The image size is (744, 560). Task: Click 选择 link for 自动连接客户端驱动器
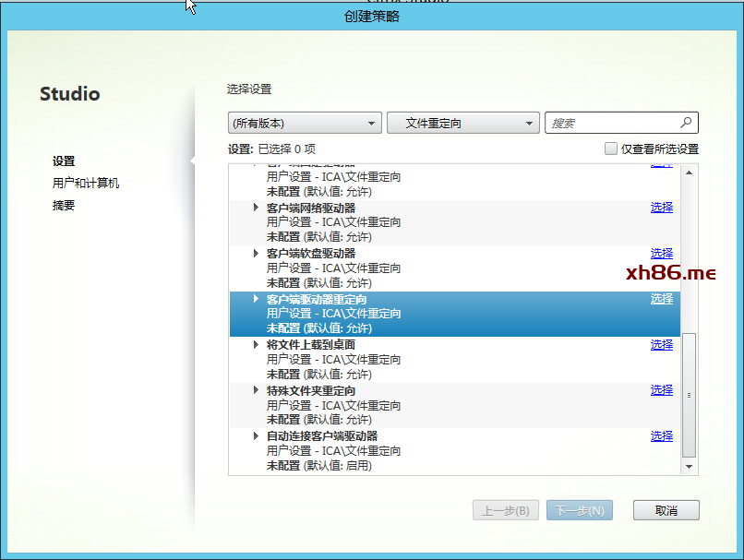click(661, 435)
